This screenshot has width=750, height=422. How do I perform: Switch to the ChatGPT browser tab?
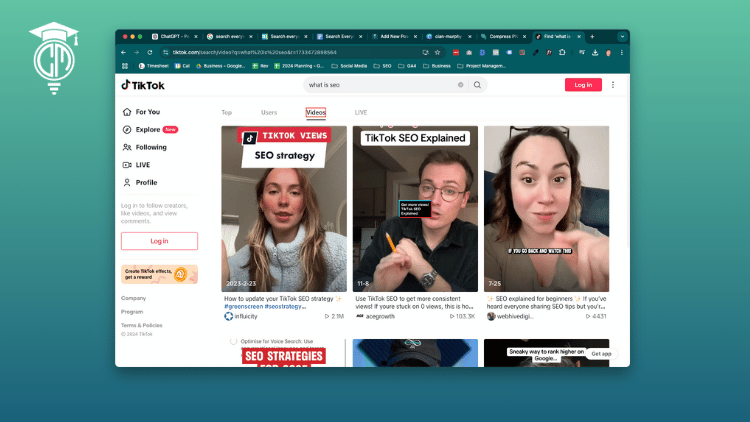click(x=175, y=36)
